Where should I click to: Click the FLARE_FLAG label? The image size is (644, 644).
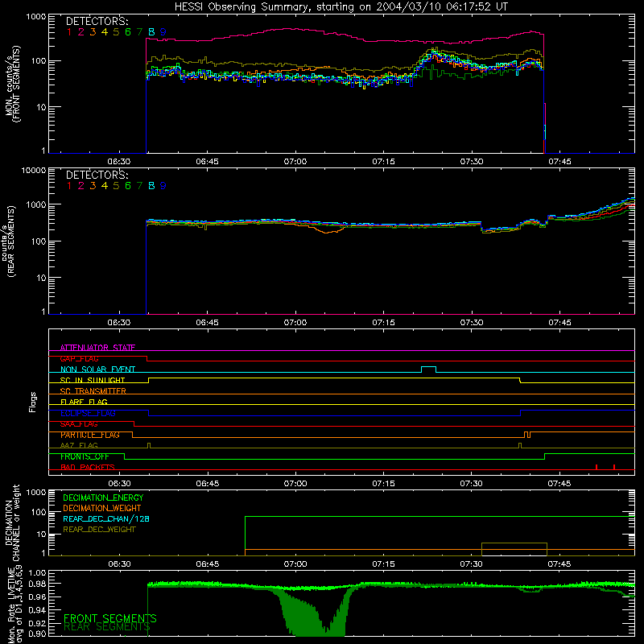click(x=84, y=402)
